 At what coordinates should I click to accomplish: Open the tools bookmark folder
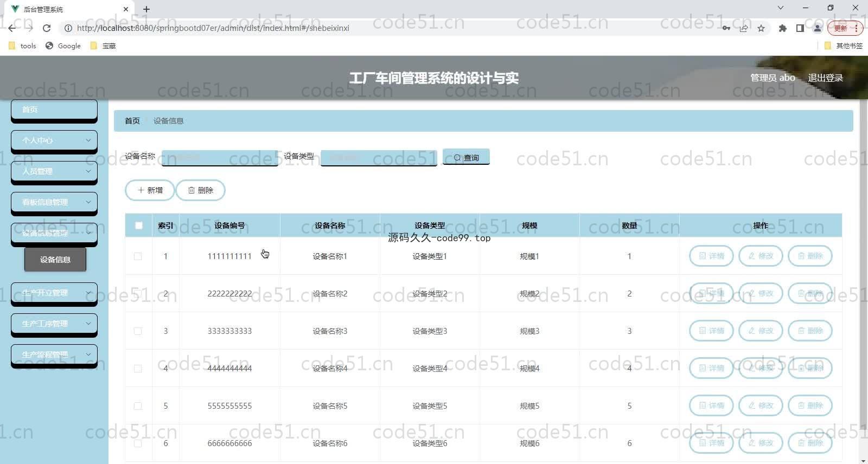coord(22,46)
